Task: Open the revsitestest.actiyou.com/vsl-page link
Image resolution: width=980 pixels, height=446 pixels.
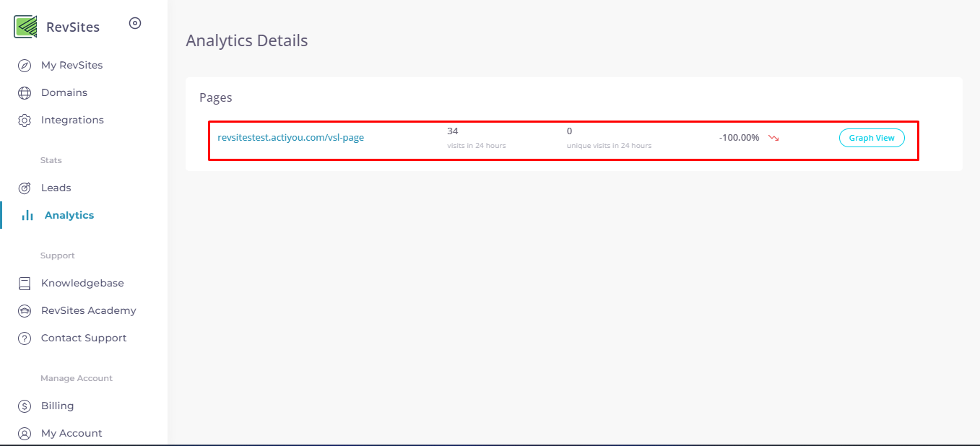Action: (292, 137)
